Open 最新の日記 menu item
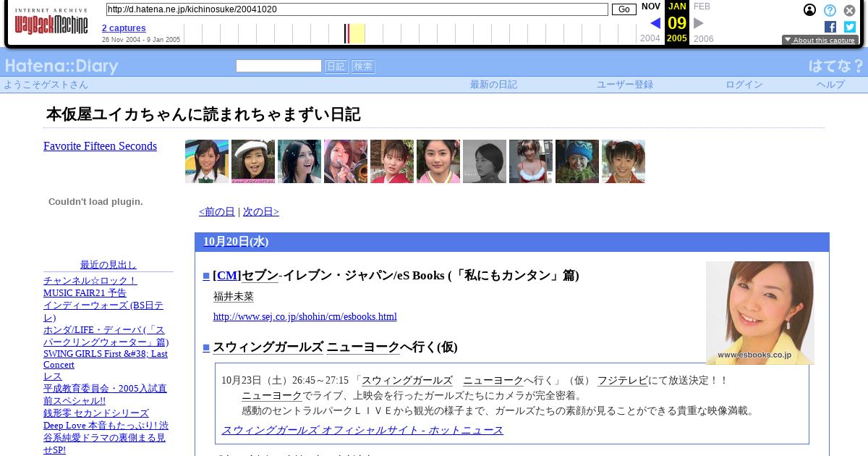This screenshot has width=868, height=456. click(x=493, y=85)
